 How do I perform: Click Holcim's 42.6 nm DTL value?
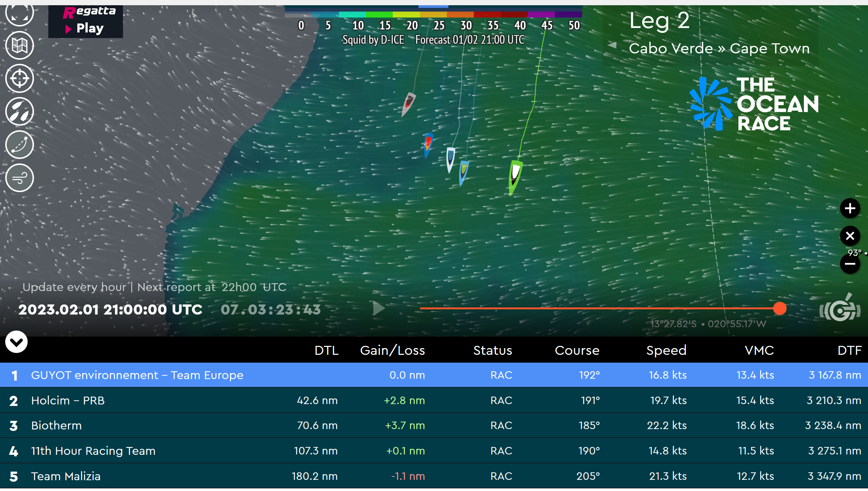pos(317,400)
